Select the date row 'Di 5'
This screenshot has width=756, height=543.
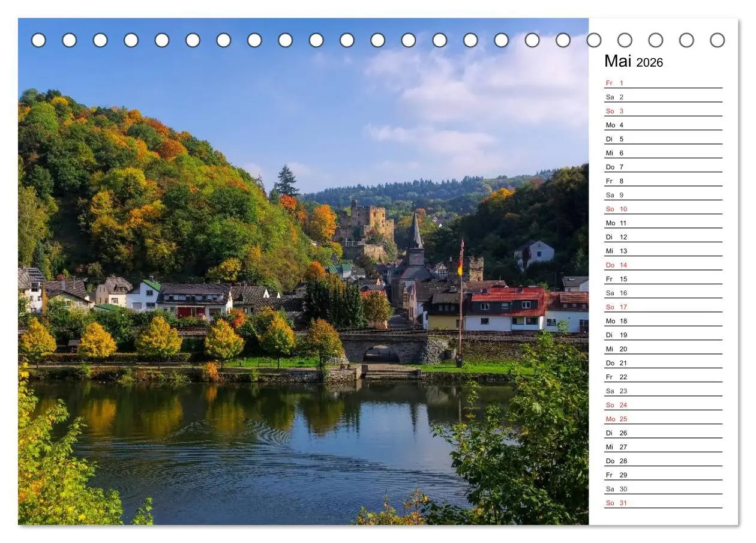663,139
